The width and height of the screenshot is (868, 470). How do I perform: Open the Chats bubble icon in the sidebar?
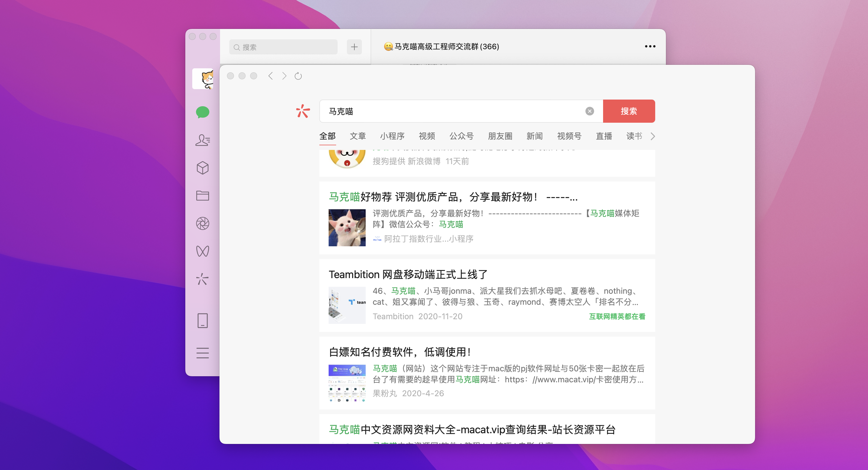click(202, 112)
